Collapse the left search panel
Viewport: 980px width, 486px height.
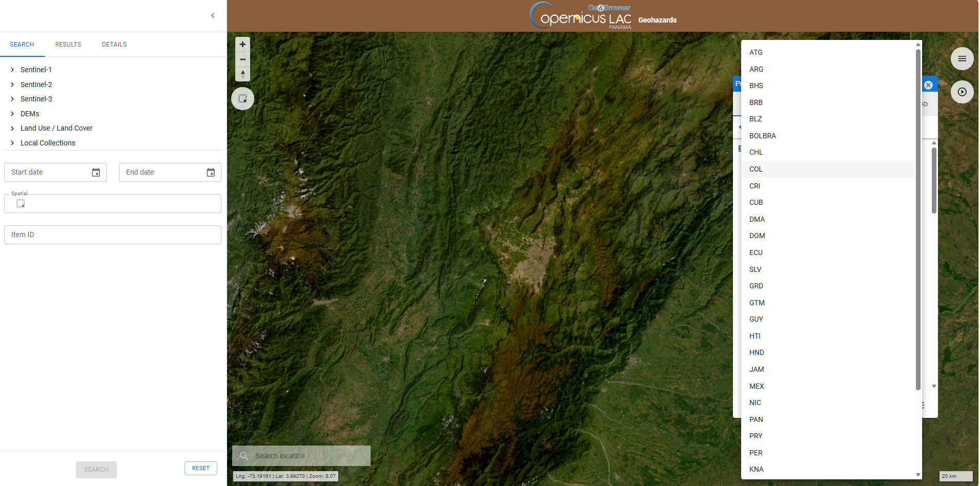point(213,16)
